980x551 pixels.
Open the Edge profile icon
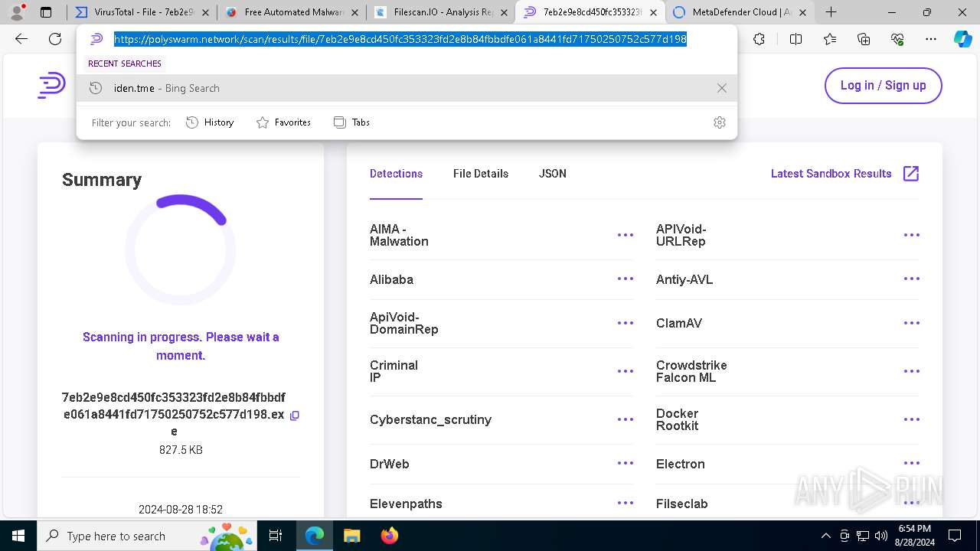click(17, 12)
